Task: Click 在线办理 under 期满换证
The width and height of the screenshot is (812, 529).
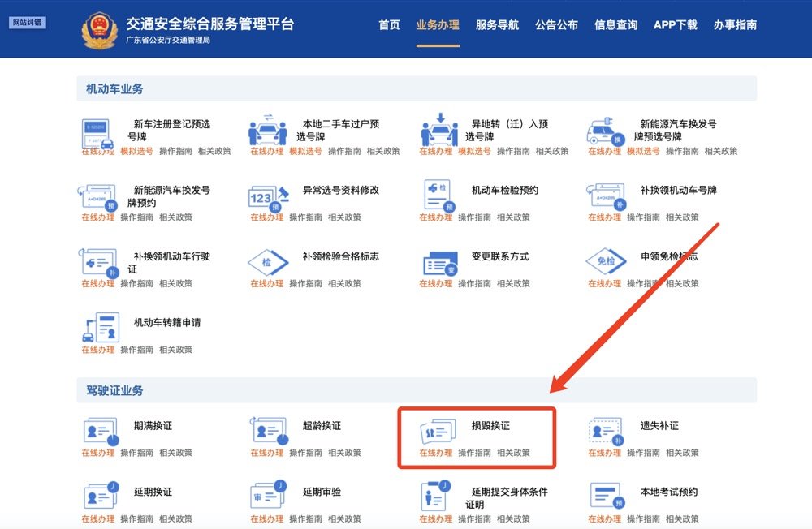Action: [98, 453]
